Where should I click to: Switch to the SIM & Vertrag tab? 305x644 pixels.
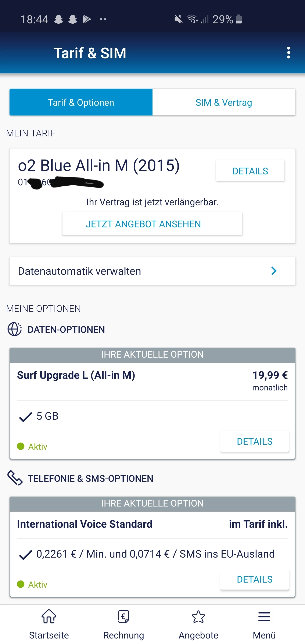point(224,102)
